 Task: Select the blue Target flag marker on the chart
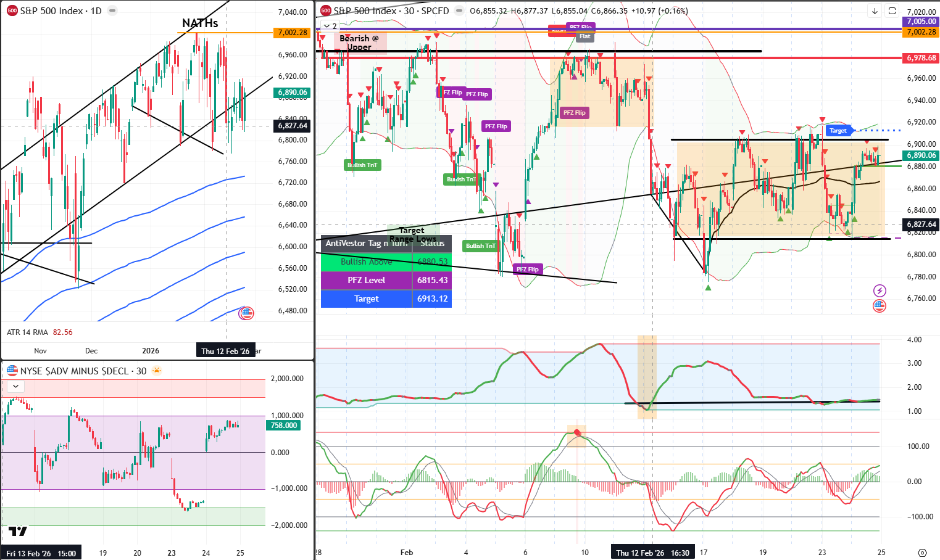(838, 130)
